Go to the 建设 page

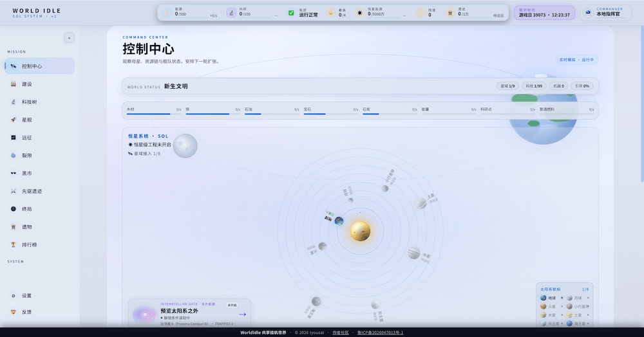click(x=40, y=84)
